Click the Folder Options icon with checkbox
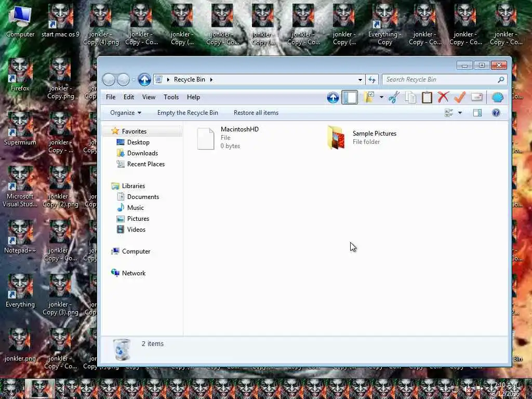The height and width of the screenshot is (399, 532). click(369, 97)
